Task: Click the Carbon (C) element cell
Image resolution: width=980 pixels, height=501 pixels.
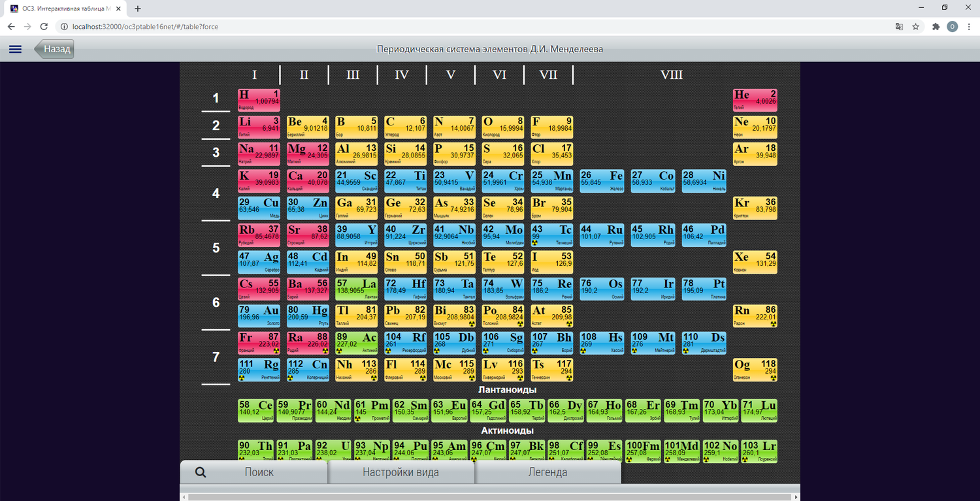Action: pos(406,127)
